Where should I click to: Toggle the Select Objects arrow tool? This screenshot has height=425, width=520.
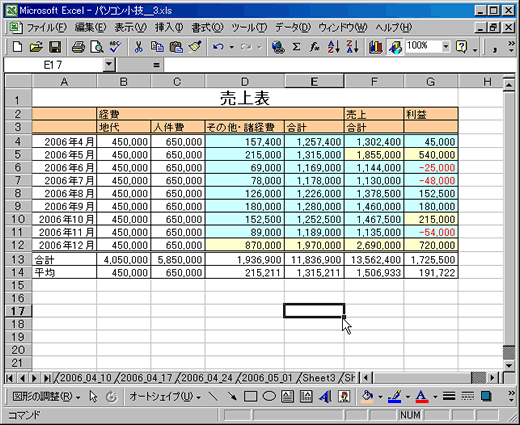[x=93, y=396]
